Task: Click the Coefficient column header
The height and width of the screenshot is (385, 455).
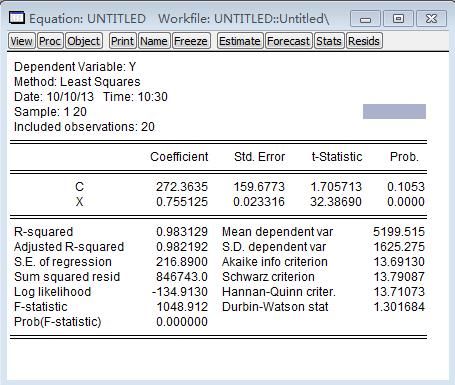Action: click(x=179, y=157)
